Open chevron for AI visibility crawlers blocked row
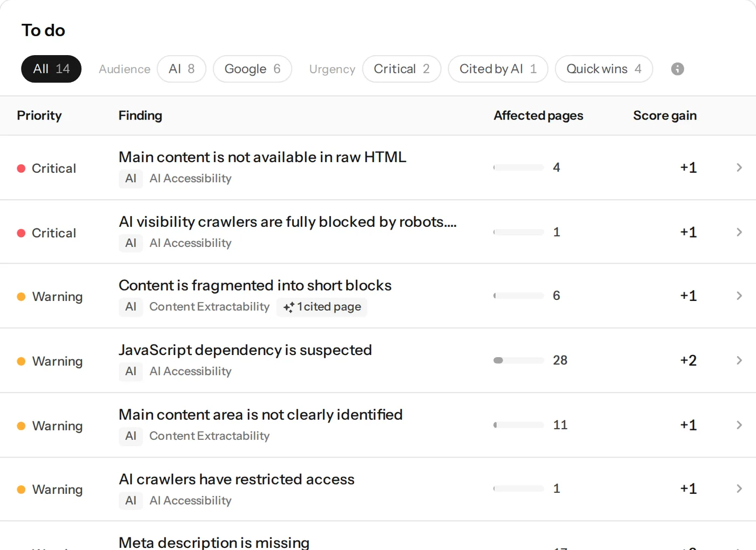 click(x=739, y=232)
